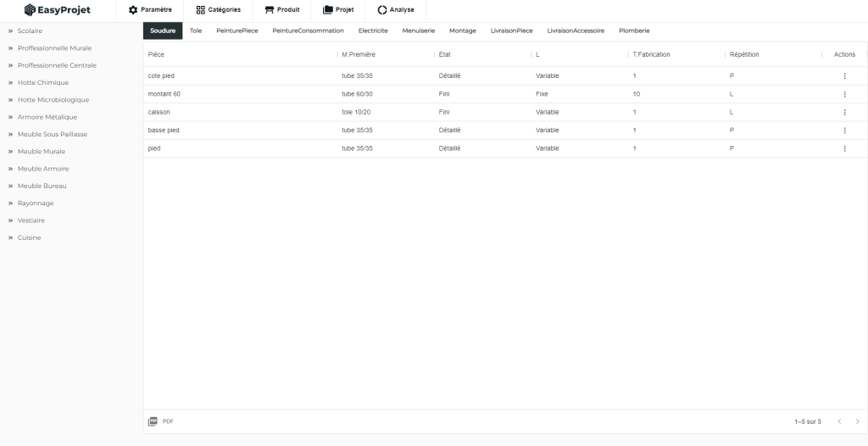Open the Produit menu icon

tap(270, 10)
